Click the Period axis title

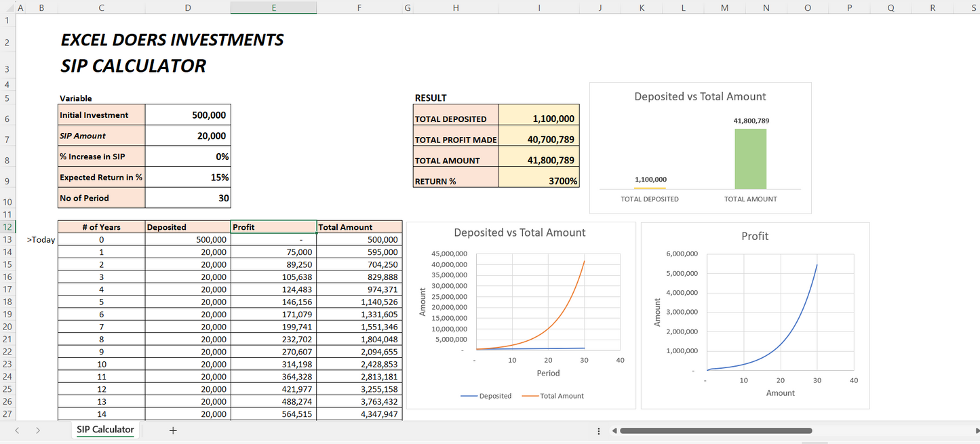tap(548, 373)
